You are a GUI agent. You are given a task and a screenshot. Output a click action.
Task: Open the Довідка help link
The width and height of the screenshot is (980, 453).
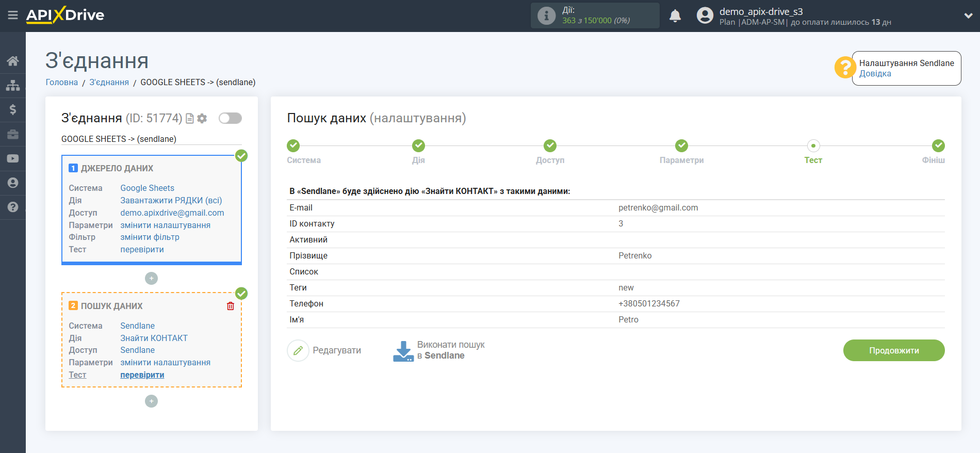pyautogui.click(x=875, y=74)
